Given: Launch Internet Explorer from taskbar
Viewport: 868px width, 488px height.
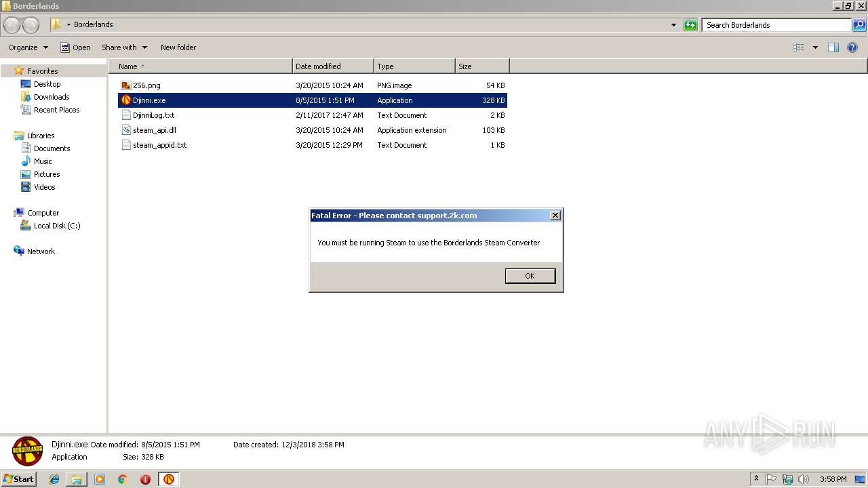Looking at the screenshot, I should click(54, 479).
